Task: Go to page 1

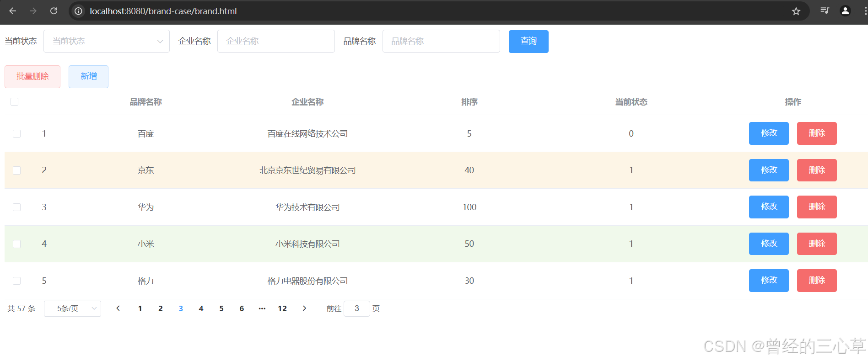Action: tap(140, 308)
